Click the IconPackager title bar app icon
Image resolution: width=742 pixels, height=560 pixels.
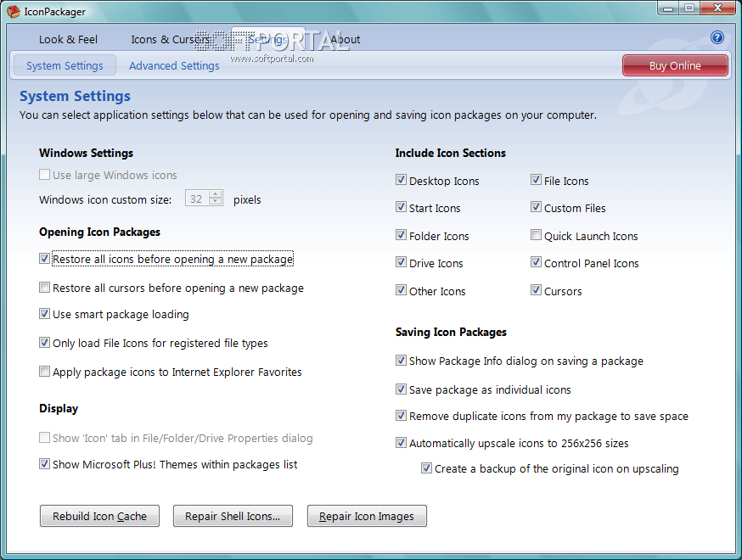(x=14, y=11)
